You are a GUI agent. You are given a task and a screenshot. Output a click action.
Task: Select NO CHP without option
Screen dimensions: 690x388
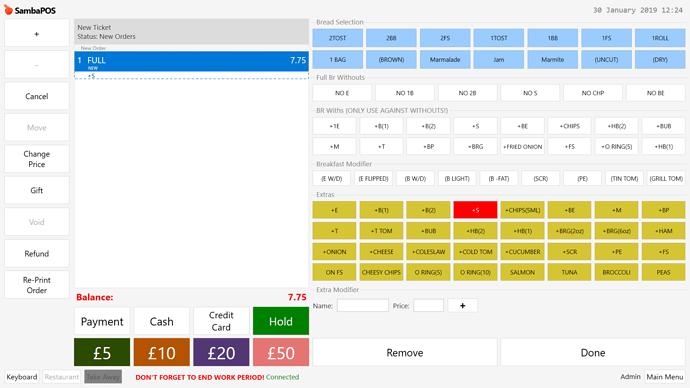point(593,93)
